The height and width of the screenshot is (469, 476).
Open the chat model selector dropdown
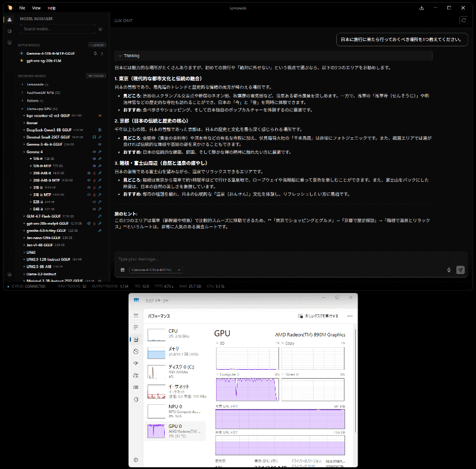156,270
